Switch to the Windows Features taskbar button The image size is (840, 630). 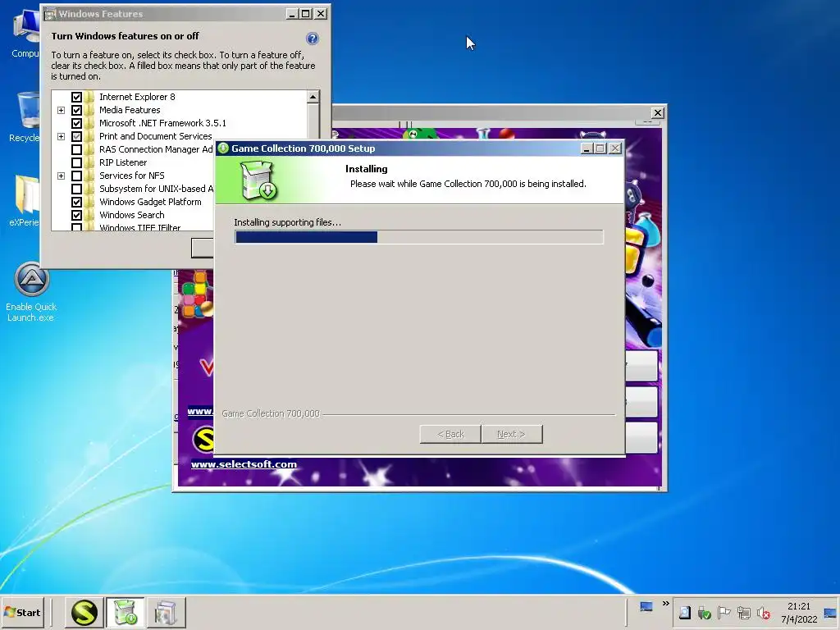tap(166, 612)
